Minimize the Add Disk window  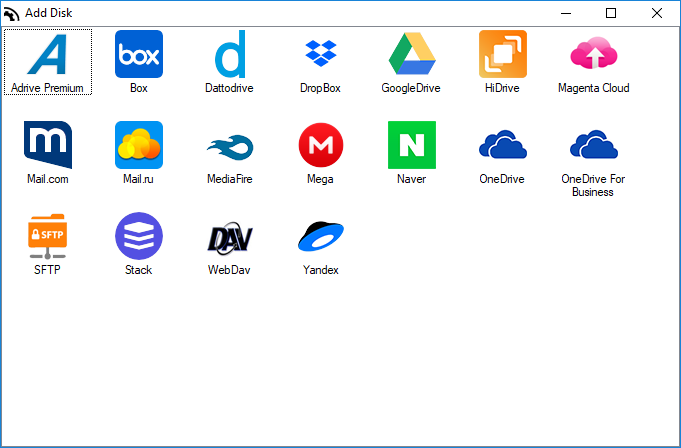pyautogui.click(x=566, y=13)
